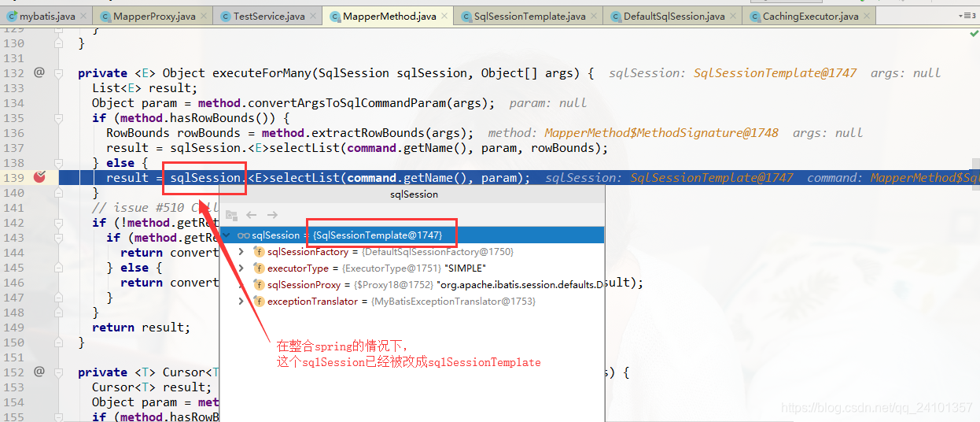980x422 pixels.
Task: Click the glasses icon beside sqlSession root
Action: coord(244,235)
